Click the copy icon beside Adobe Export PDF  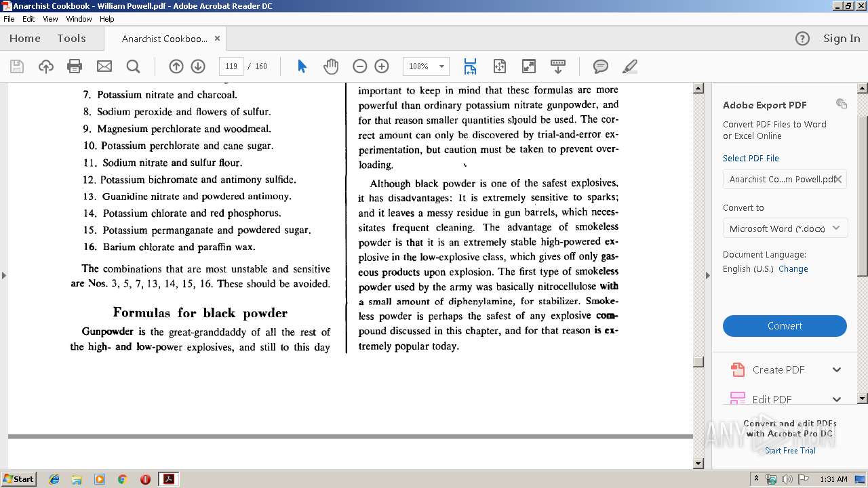842,104
